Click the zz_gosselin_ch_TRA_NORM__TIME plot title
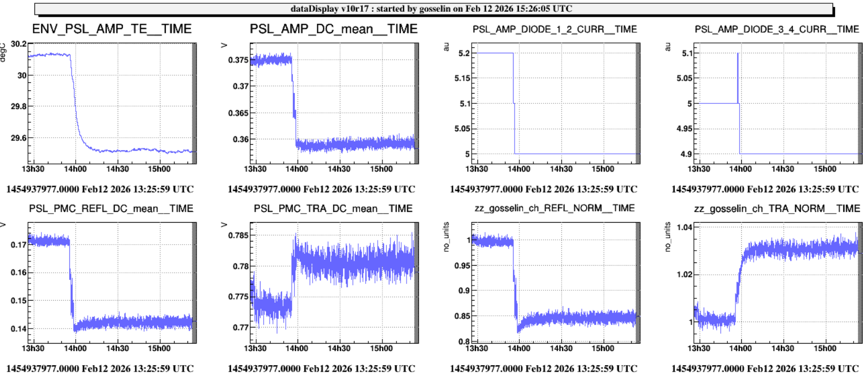The width and height of the screenshot is (868, 377). [x=777, y=208]
